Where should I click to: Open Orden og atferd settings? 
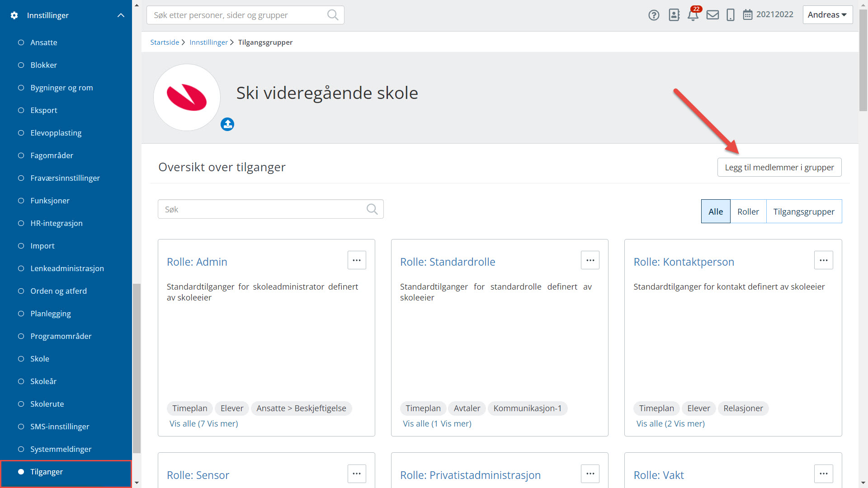coord(58,291)
